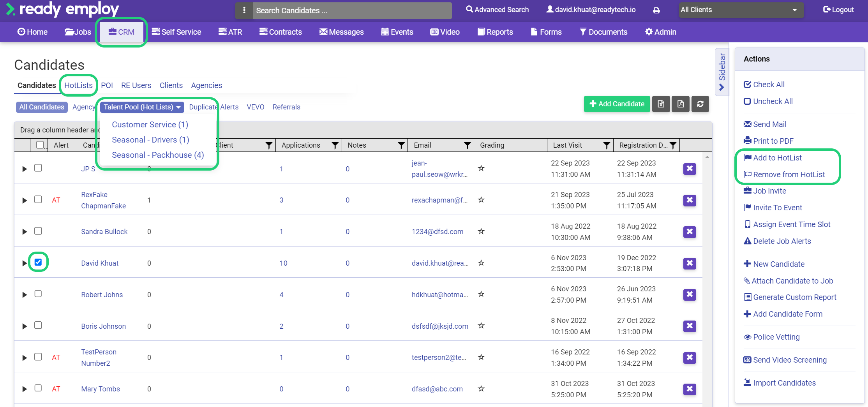Open the three-dot menu beside the search box
The width and height of the screenshot is (868, 407).
pos(244,11)
